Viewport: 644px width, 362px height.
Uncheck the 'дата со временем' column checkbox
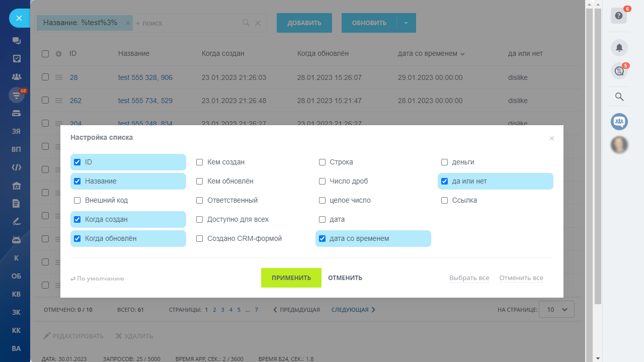323,239
